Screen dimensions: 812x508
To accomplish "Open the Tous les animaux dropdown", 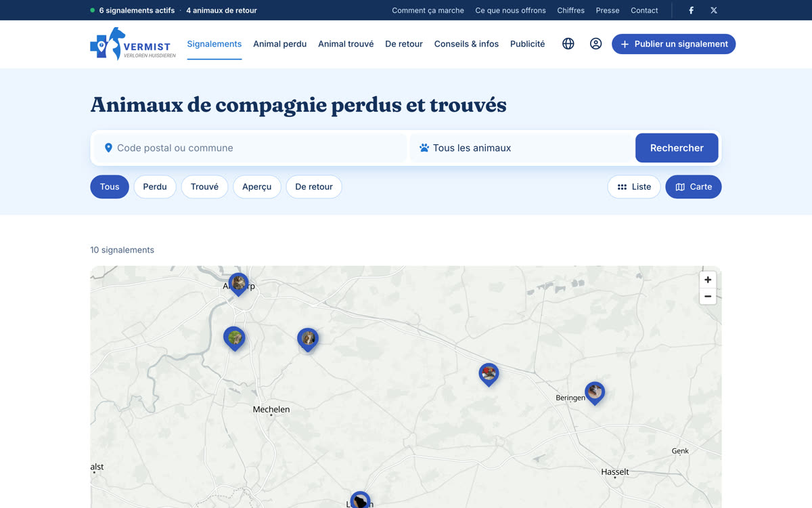I will [x=521, y=148].
